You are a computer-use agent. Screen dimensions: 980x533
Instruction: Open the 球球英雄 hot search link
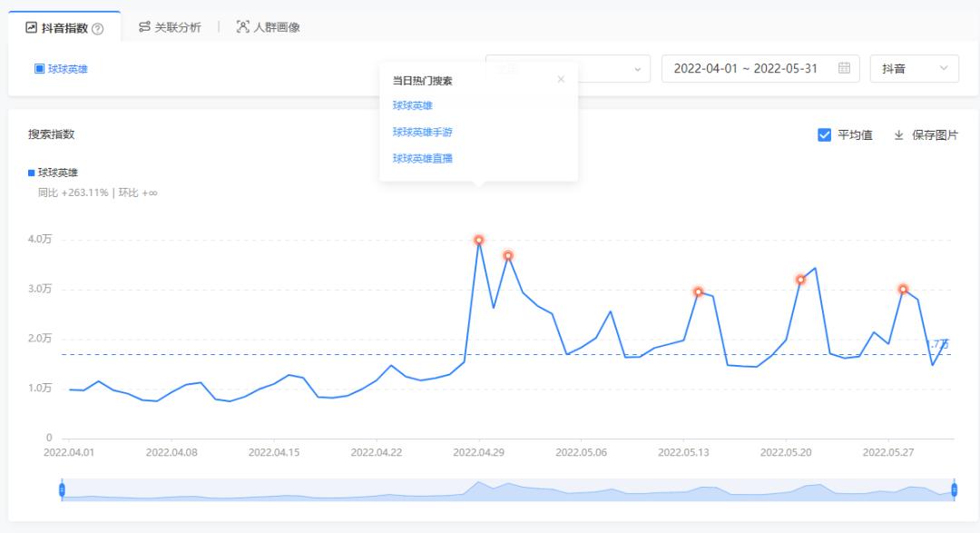[413, 105]
